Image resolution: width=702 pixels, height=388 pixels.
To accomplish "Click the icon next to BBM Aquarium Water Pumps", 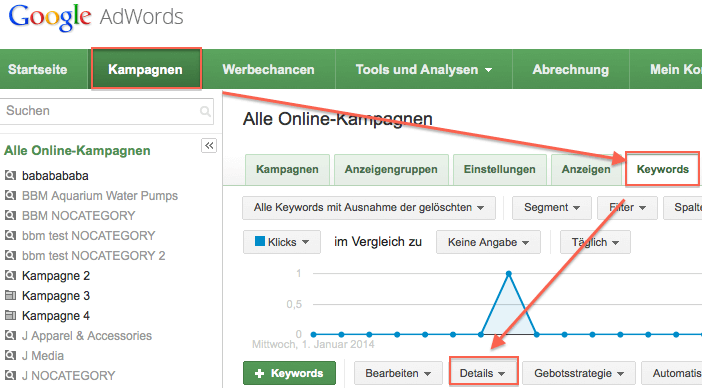I will pyautogui.click(x=10, y=196).
